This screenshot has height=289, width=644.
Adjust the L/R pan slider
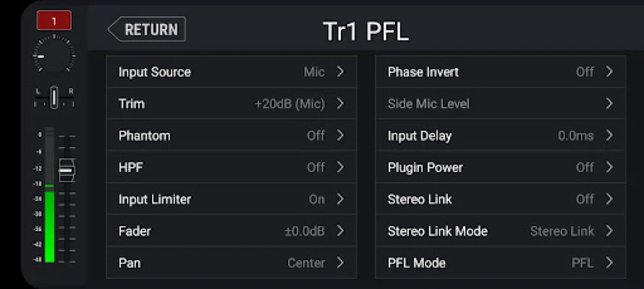point(54,97)
